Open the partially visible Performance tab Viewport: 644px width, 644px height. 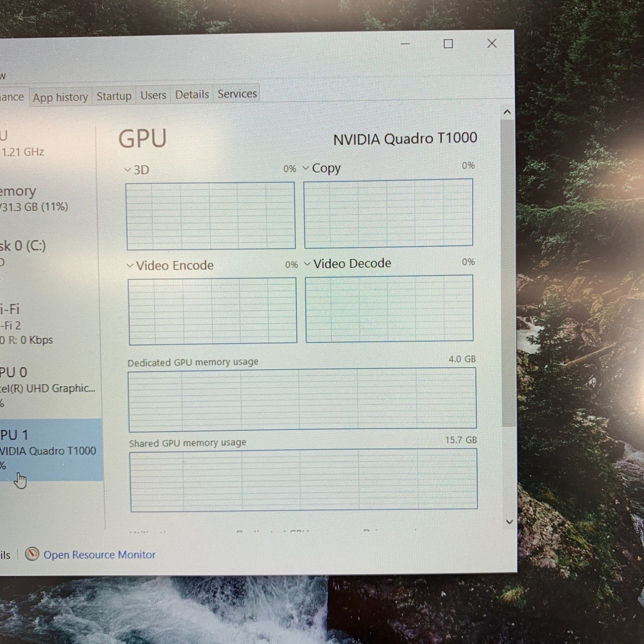13,97
